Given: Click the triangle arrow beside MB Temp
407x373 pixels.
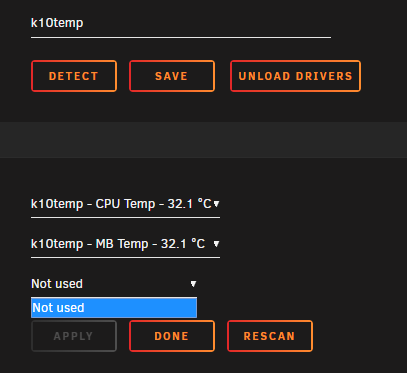Looking at the screenshot, I should [x=216, y=244].
